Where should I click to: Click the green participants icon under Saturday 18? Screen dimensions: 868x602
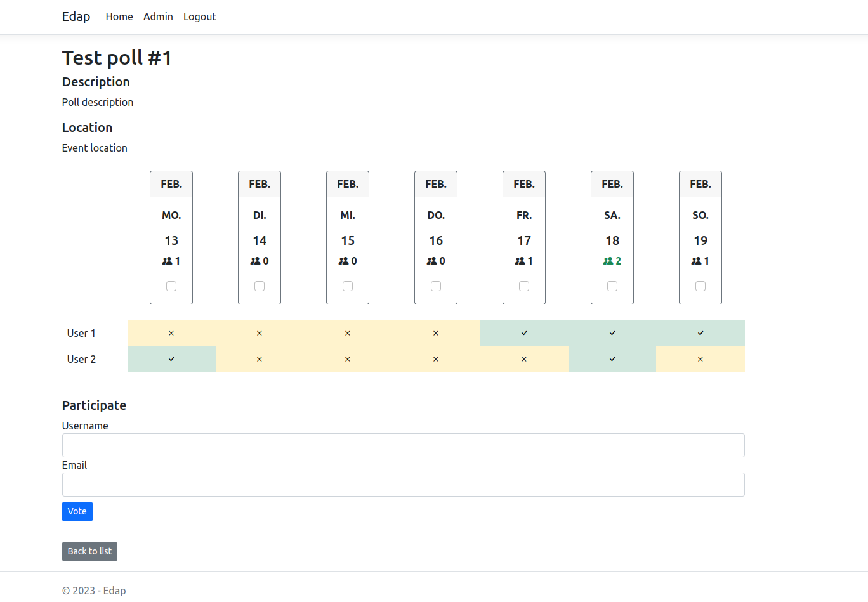tap(609, 260)
